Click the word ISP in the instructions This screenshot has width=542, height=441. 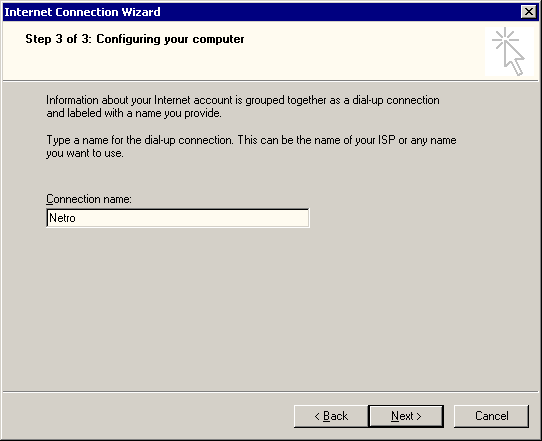[x=386, y=140]
